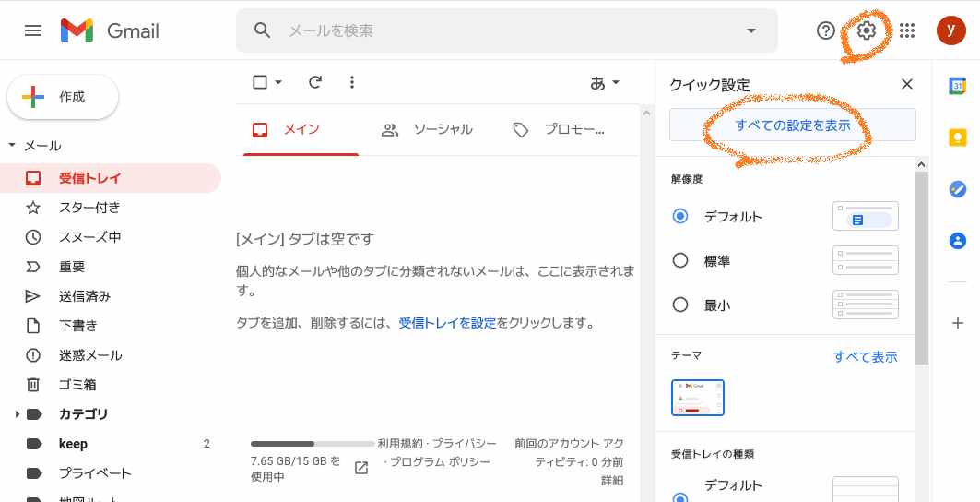The height and width of the screenshot is (502, 980).
Task: Select 受信トレイ in the sidebar
Action: click(x=111, y=178)
